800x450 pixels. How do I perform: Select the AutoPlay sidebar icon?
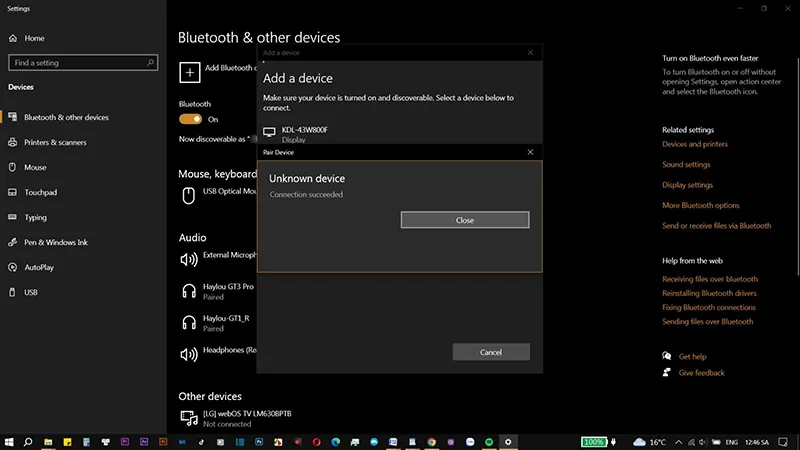click(x=14, y=267)
